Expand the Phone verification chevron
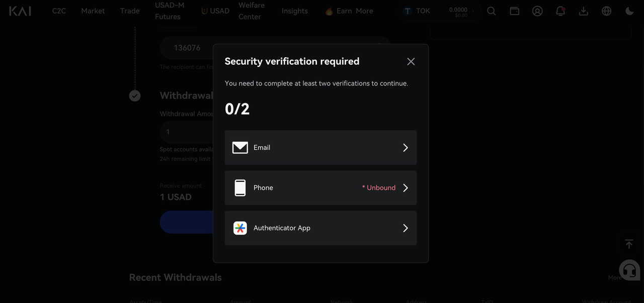 click(406, 188)
